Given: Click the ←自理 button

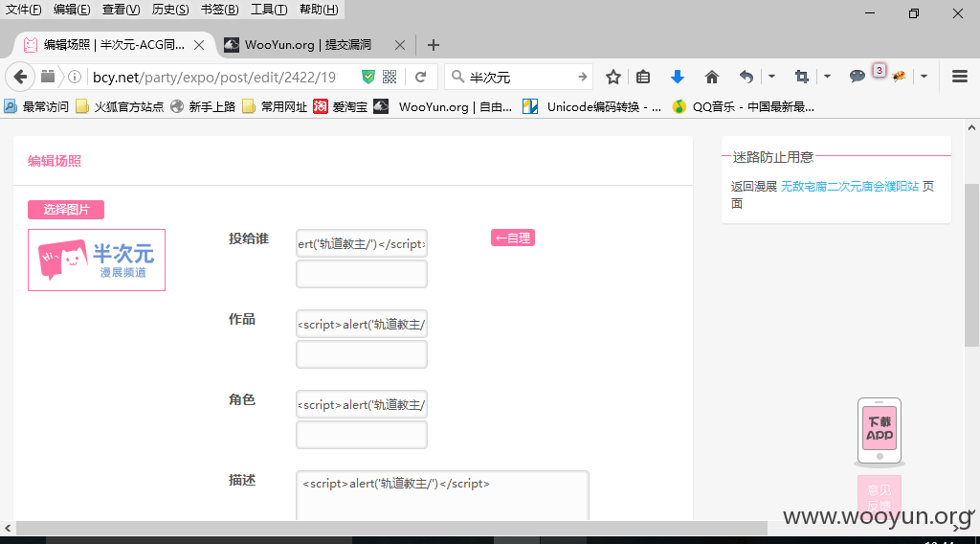Looking at the screenshot, I should point(513,238).
